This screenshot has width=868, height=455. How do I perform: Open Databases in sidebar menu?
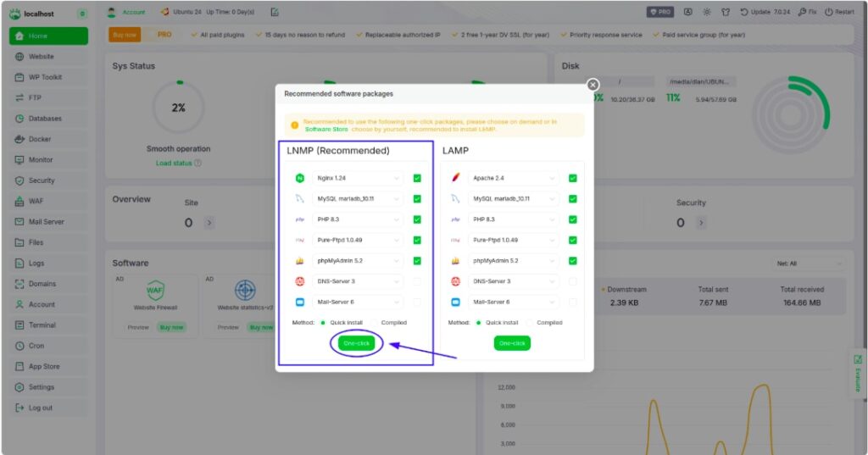pos(48,119)
